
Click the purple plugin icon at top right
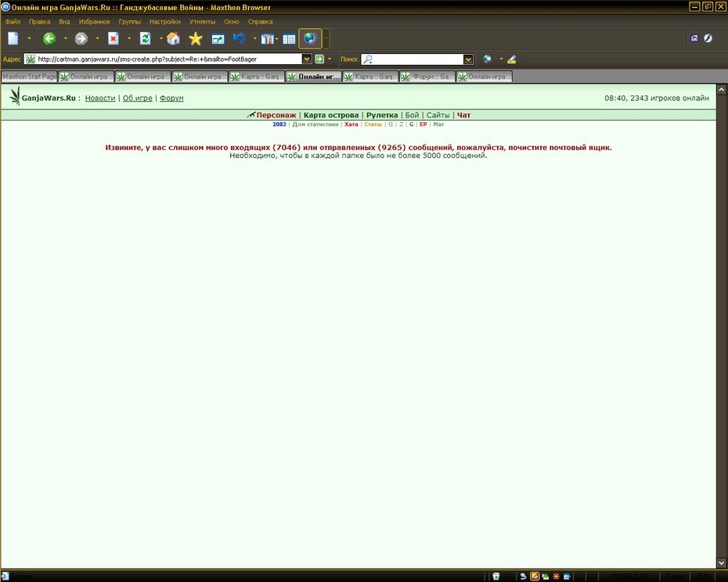point(694,38)
